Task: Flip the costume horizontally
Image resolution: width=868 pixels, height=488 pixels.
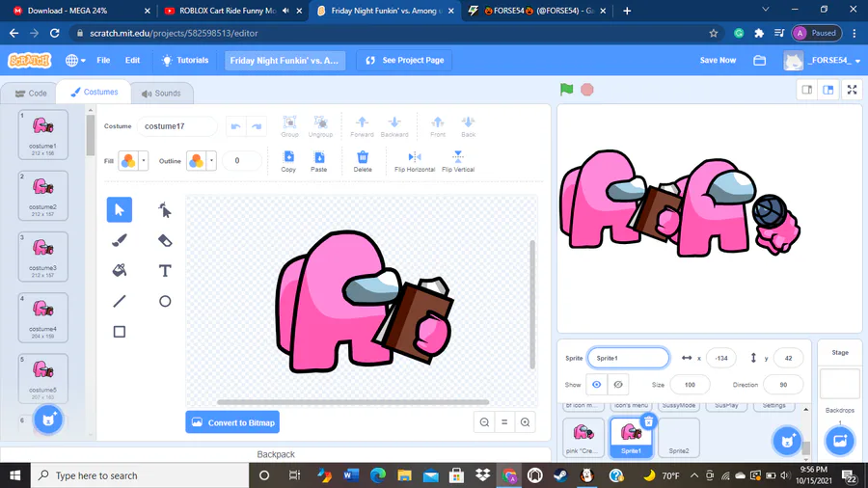Action: (415, 162)
